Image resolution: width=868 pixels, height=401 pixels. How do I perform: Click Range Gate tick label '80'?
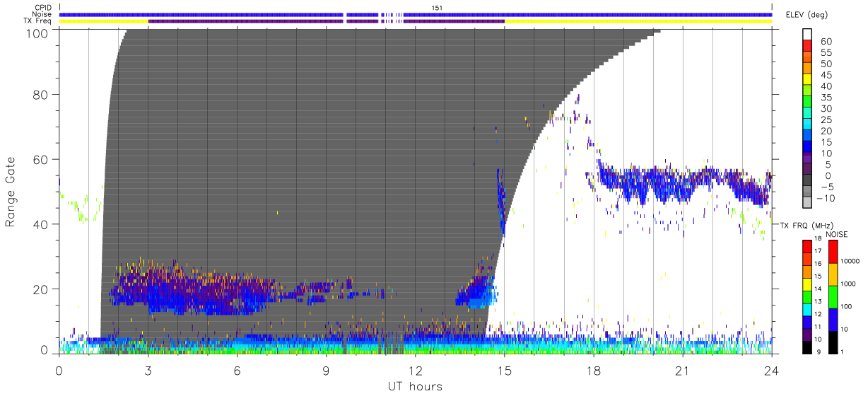pos(42,95)
